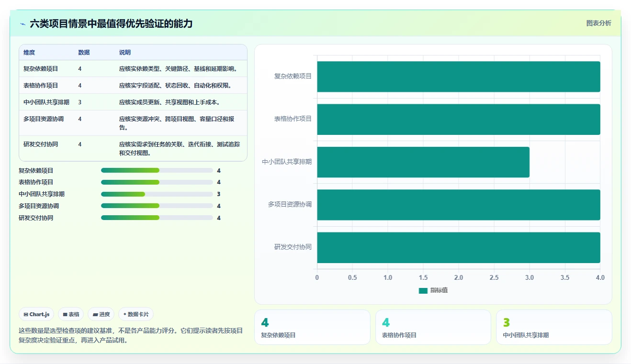Click the 研发交付协同 progress bar
631x364 pixels.
pyautogui.click(x=157, y=218)
